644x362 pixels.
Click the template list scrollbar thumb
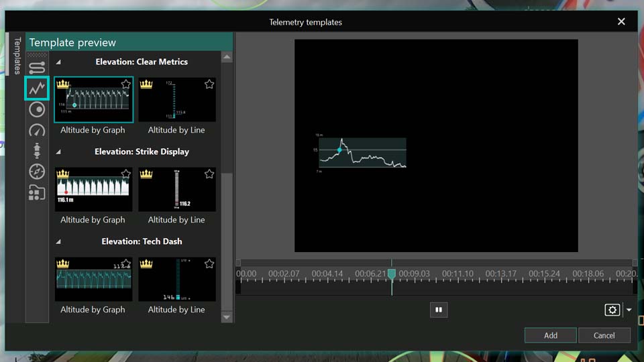click(x=227, y=242)
